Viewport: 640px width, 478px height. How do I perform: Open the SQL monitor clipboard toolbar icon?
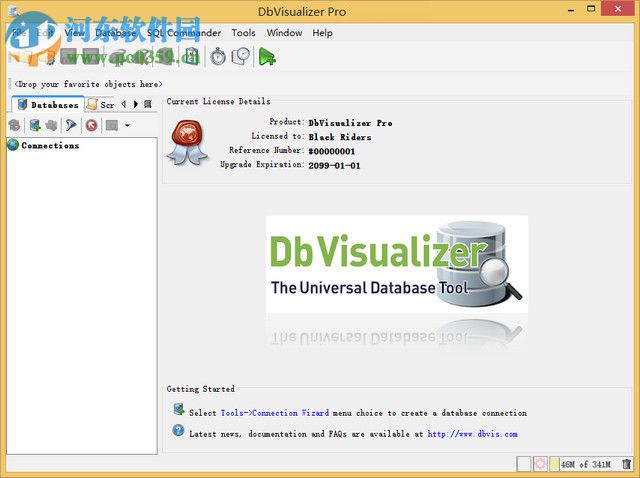point(191,57)
